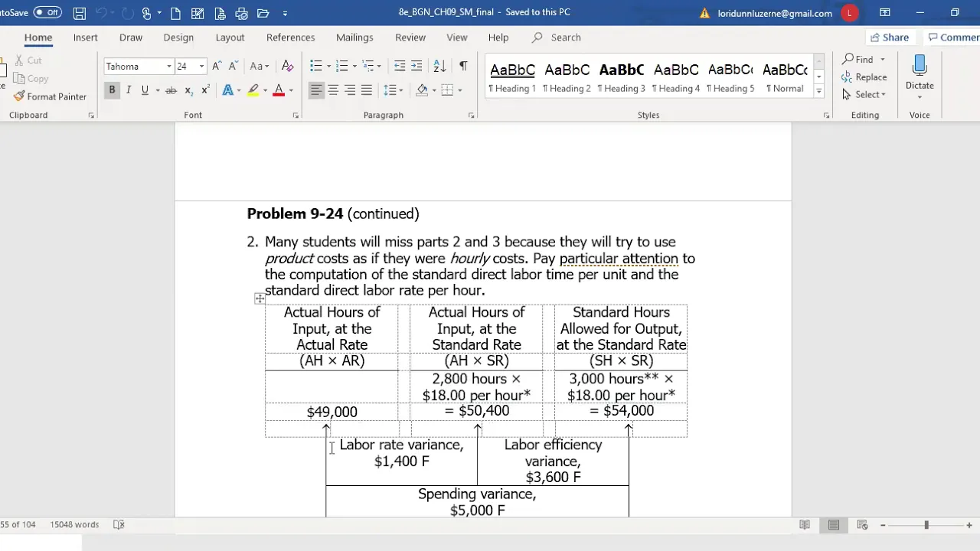This screenshot has width=980, height=551.
Task: Switch to the Design tab
Action: tap(178, 37)
